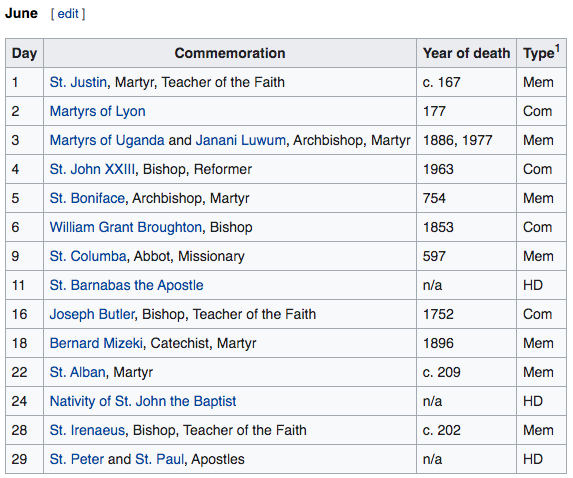573x478 pixels.
Task: Open the St. Justin link
Action: pyautogui.click(x=78, y=82)
